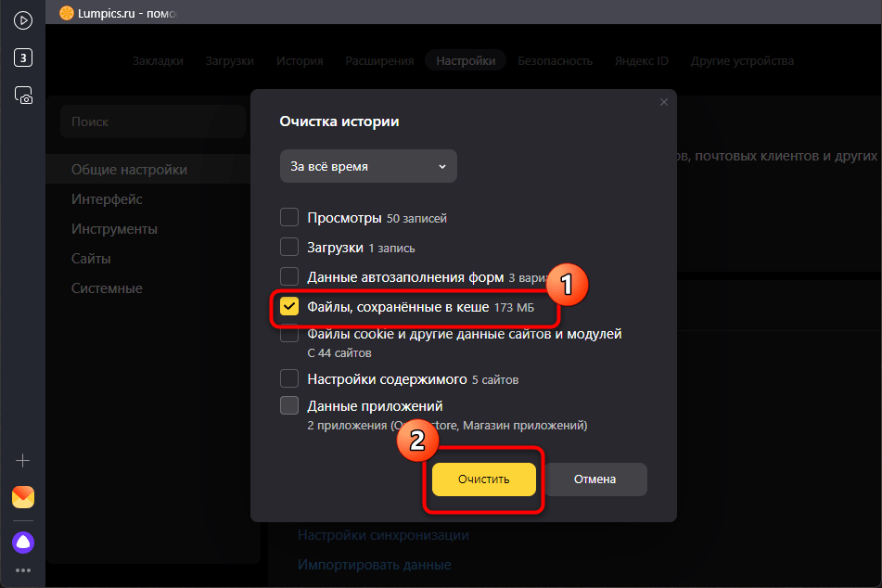Screen dimensions: 882x588
Task: Open the media player sidebar icon
Action: pyautogui.click(x=23, y=20)
